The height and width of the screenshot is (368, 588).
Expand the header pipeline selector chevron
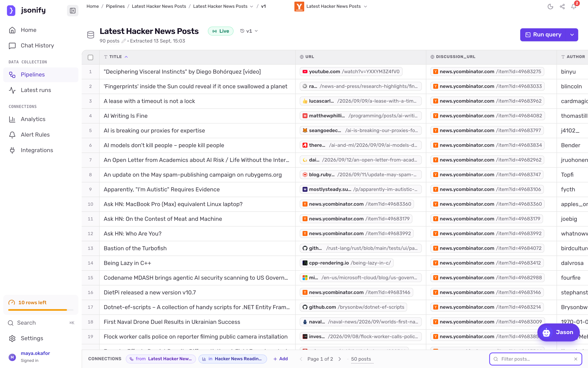click(365, 6)
